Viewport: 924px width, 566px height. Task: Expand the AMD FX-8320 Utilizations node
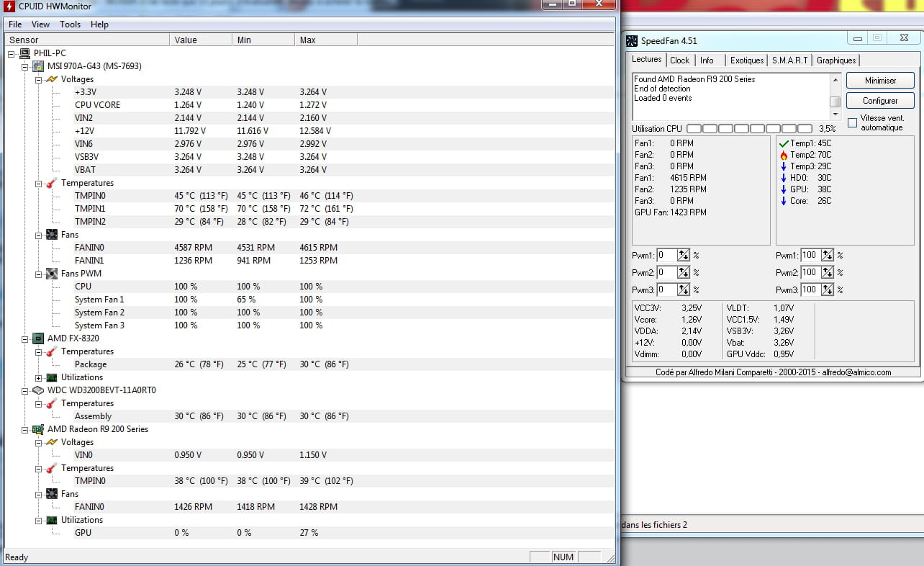39,377
